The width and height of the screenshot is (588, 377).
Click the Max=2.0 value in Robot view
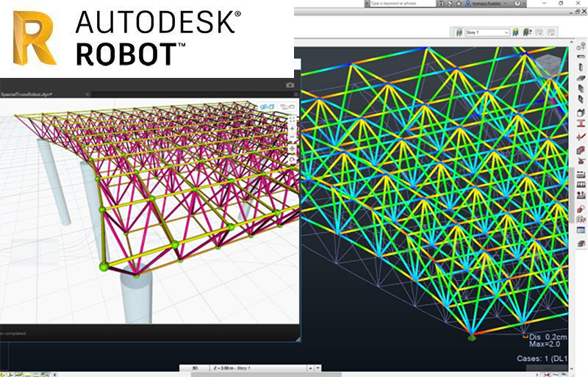(x=545, y=344)
